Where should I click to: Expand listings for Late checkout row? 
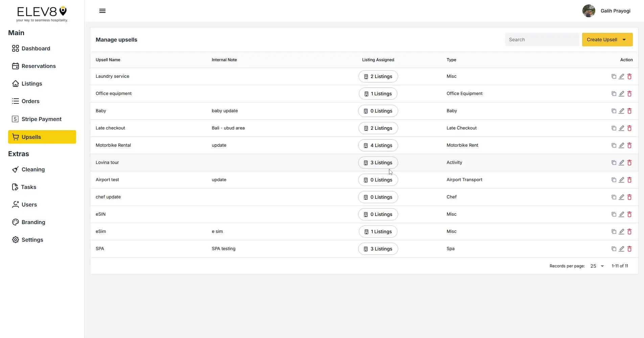point(378,128)
